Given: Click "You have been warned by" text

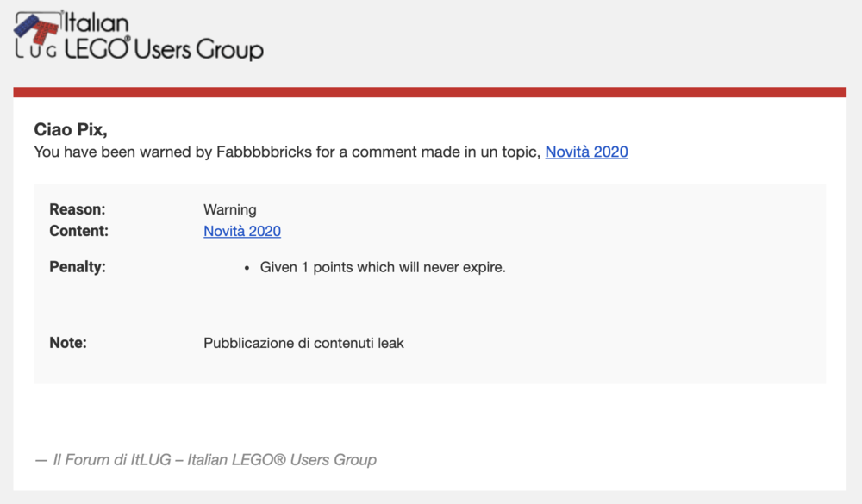Looking at the screenshot, I should (123, 152).
